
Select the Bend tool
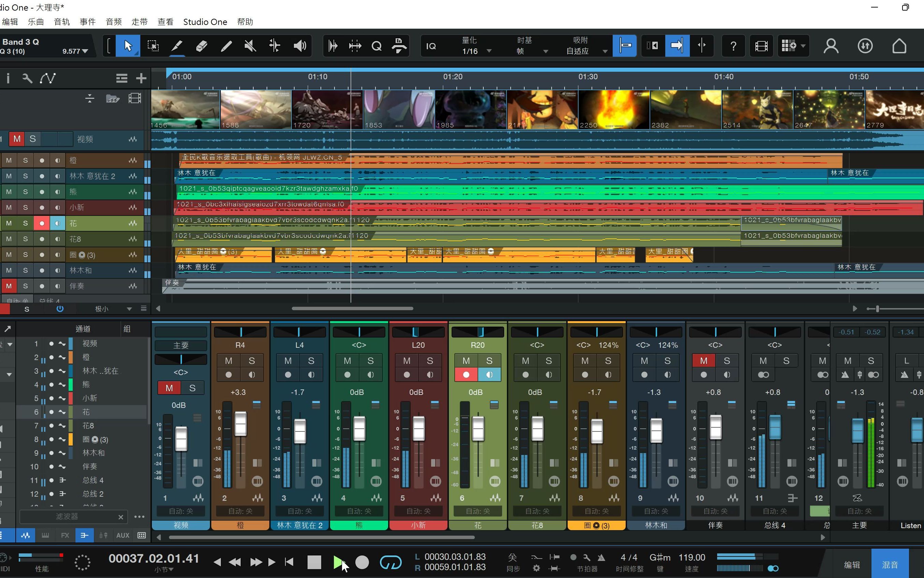click(x=275, y=46)
